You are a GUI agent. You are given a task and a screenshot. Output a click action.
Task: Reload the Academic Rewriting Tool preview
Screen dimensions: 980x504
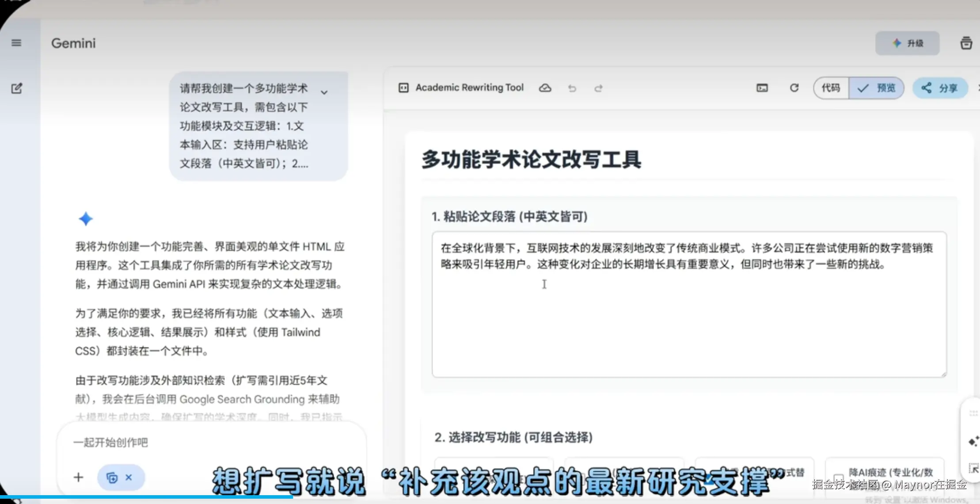(794, 88)
